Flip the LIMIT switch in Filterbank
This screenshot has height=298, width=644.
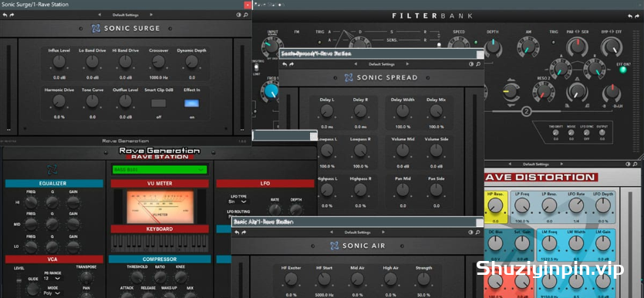click(256, 66)
